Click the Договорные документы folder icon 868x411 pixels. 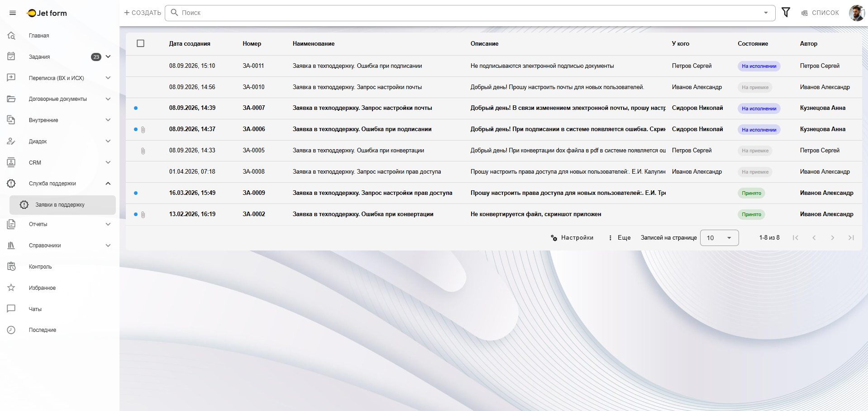(11, 99)
